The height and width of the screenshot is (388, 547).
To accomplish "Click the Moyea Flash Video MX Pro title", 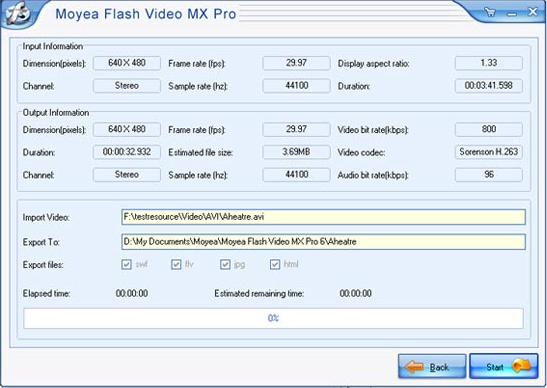I will pyautogui.click(x=146, y=14).
